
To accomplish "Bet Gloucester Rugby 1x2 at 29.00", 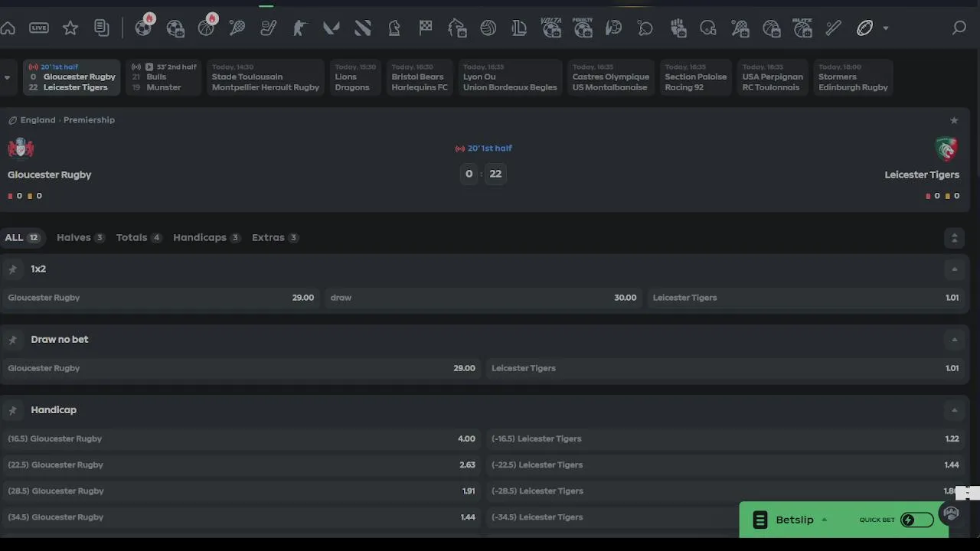I will (x=161, y=298).
